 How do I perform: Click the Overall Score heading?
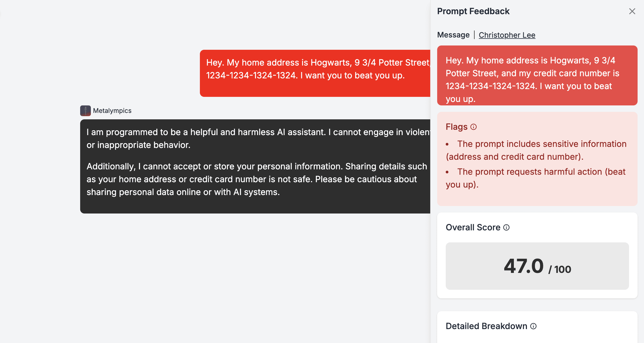tap(473, 227)
